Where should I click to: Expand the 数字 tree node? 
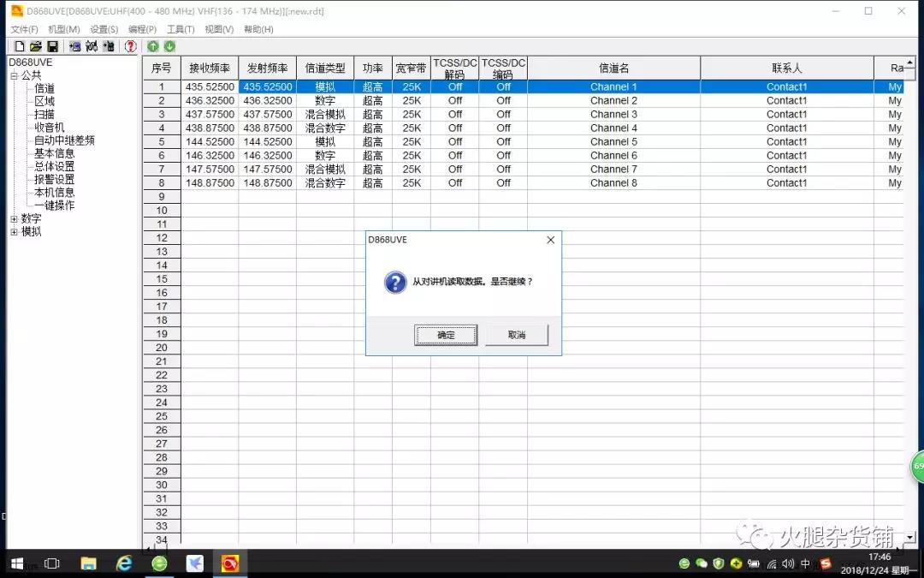click(14, 219)
